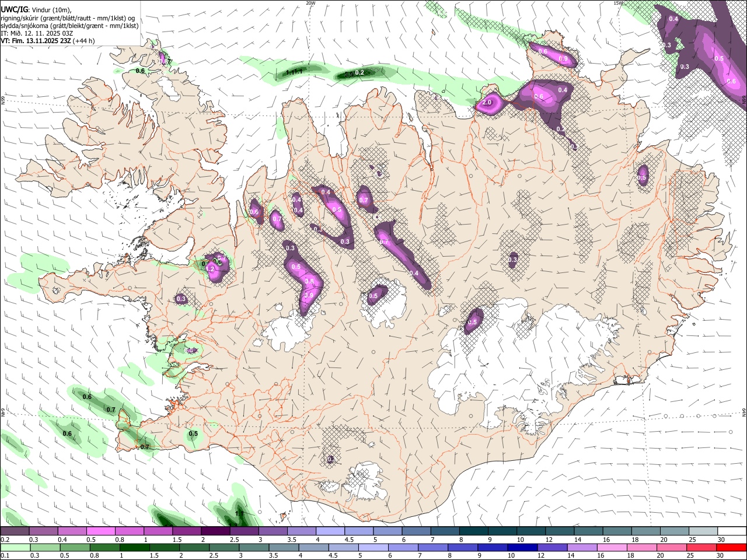Click the '25' label on the snow scale
This screenshot has width=747, height=560.
tap(692, 540)
